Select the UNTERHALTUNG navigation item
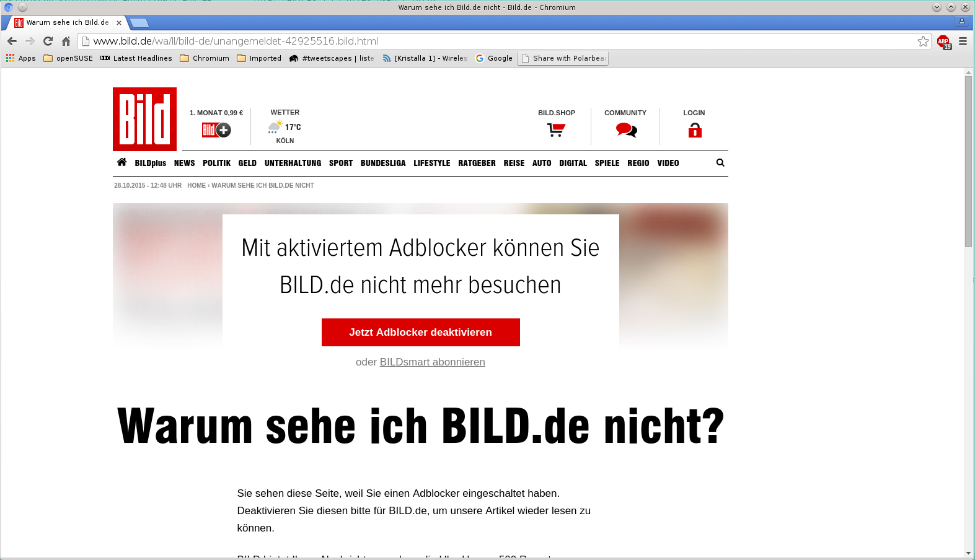 pyautogui.click(x=293, y=163)
